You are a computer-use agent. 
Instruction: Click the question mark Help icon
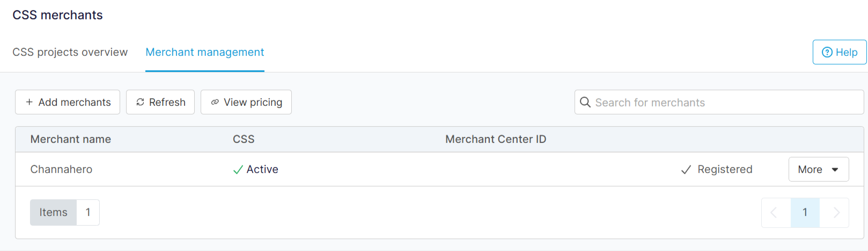827,52
